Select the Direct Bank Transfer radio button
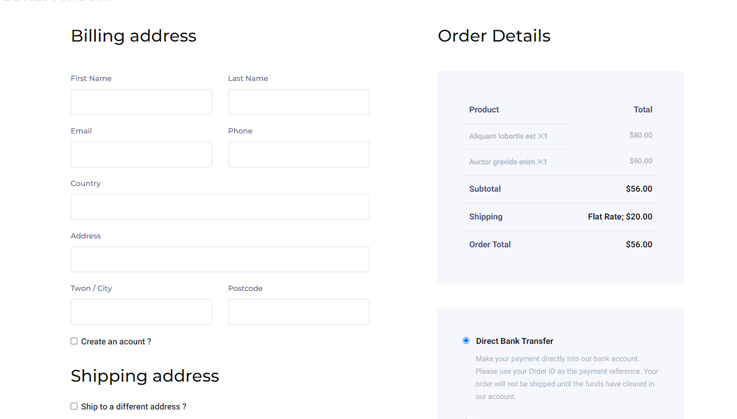 coord(466,341)
